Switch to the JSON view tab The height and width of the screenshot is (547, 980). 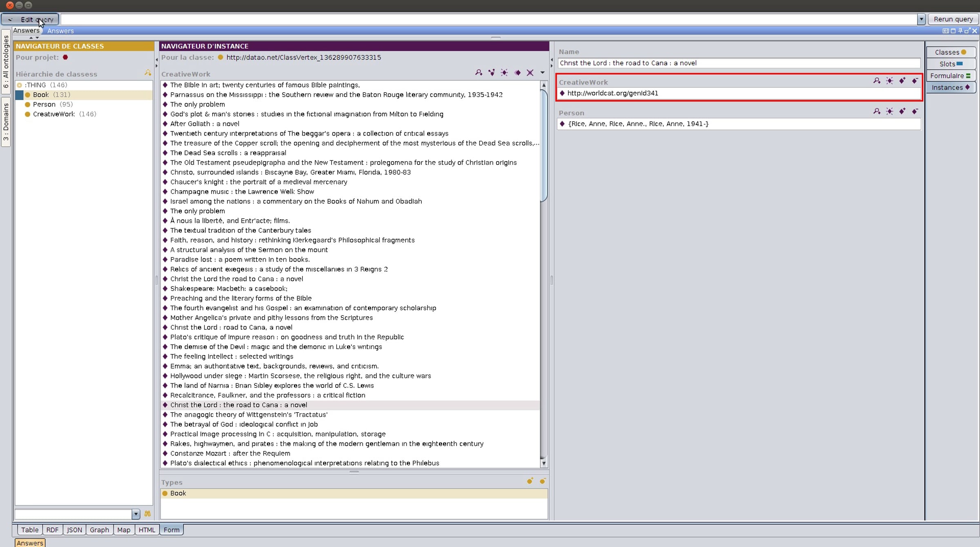tap(74, 530)
